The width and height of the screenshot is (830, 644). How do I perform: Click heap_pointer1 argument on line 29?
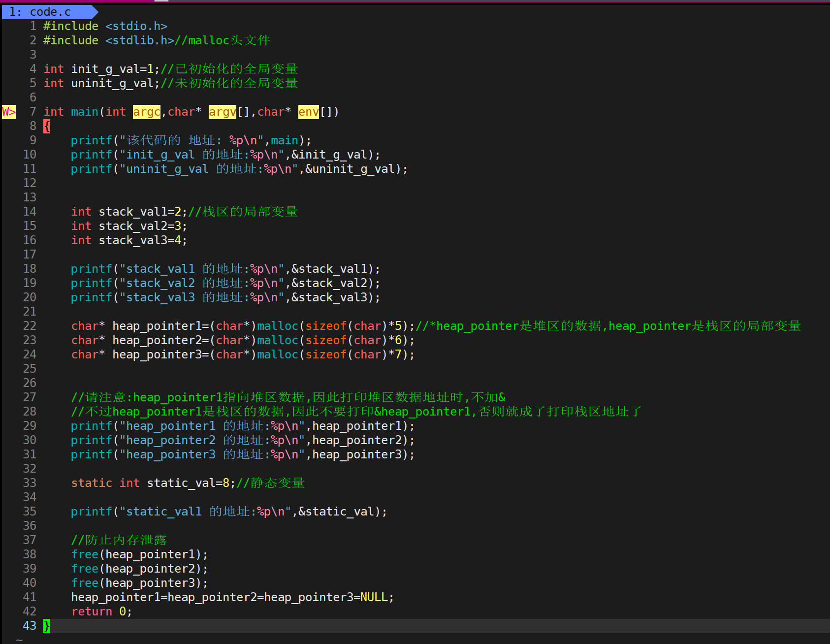[x=357, y=426]
